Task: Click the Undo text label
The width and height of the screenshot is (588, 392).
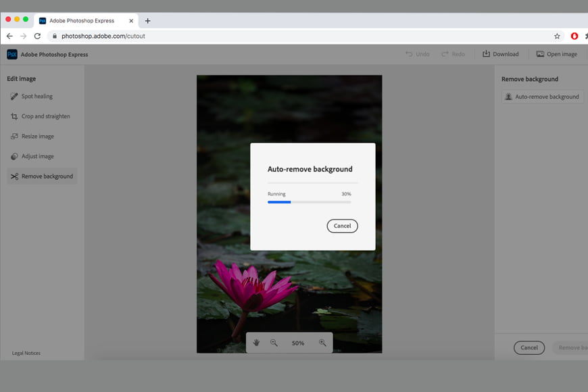Action: point(422,54)
